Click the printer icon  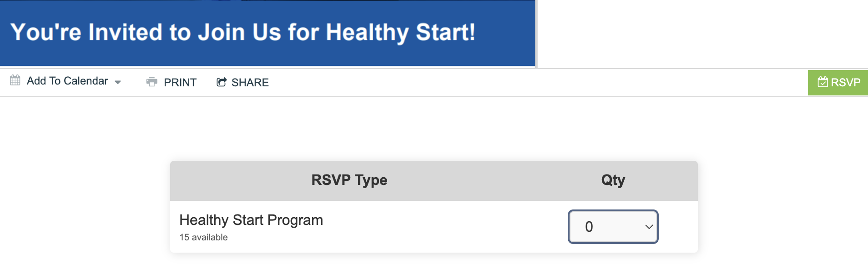(151, 82)
